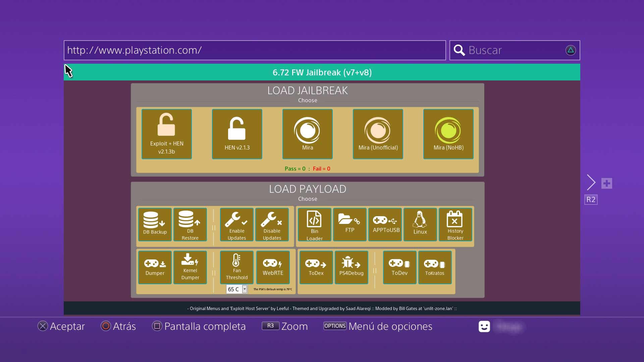Run the DB Backup payload

pos(155,224)
